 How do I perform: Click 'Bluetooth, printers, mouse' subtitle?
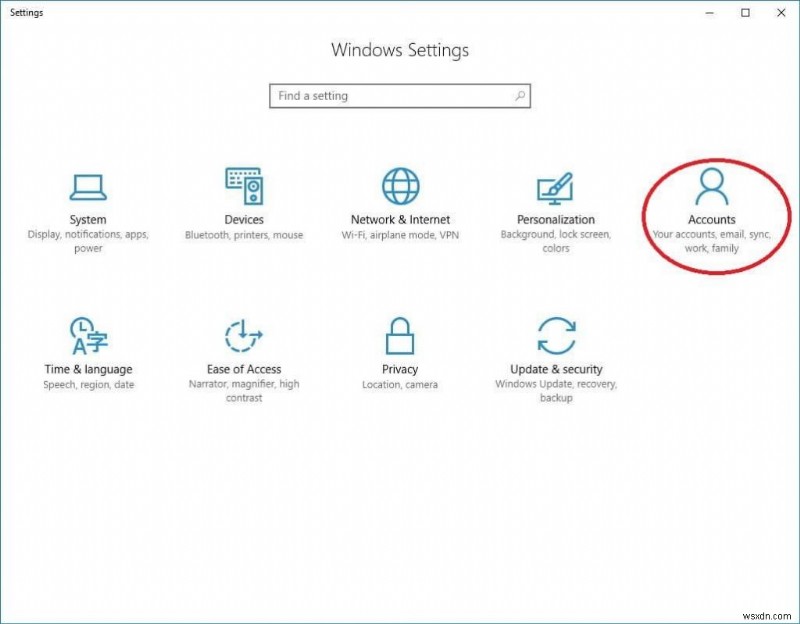[244, 234]
